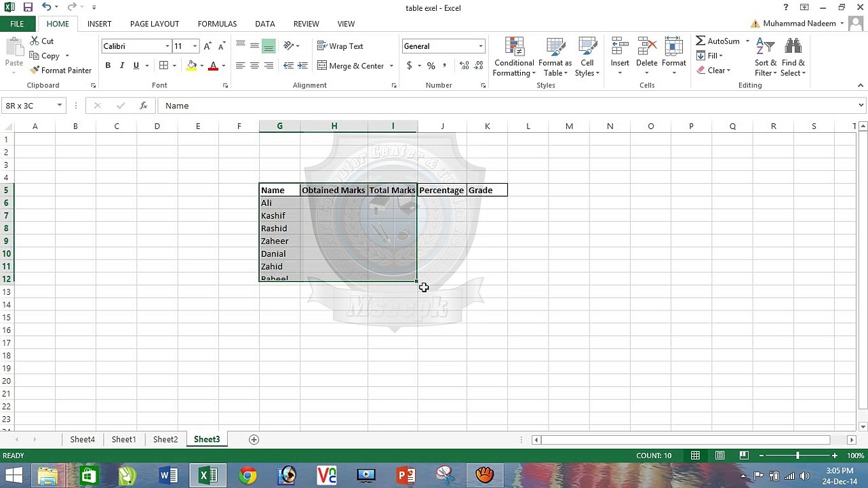868x488 pixels.
Task: Open Format as Table gallery
Action: (x=555, y=57)
